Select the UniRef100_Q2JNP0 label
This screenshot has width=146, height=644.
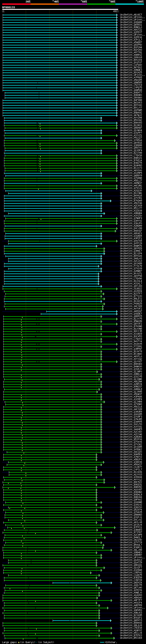click(131, 372)
